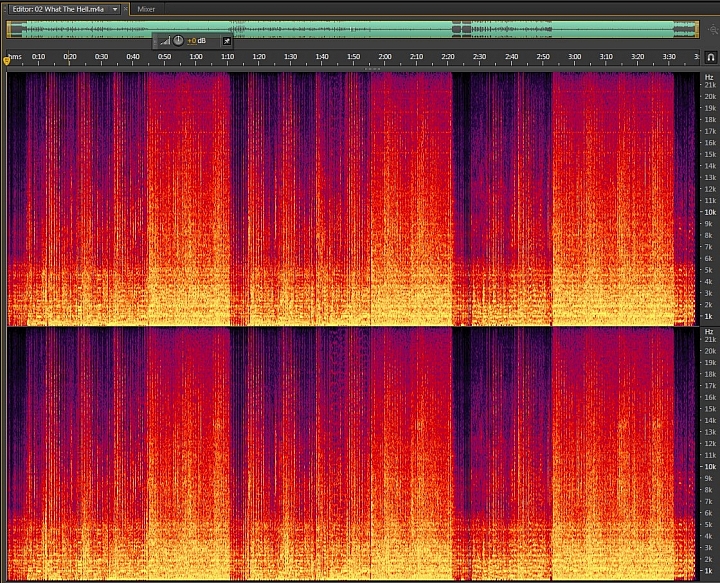720x583 pixels.
Task: Click the hms time format label
Action: click(15, 56)
